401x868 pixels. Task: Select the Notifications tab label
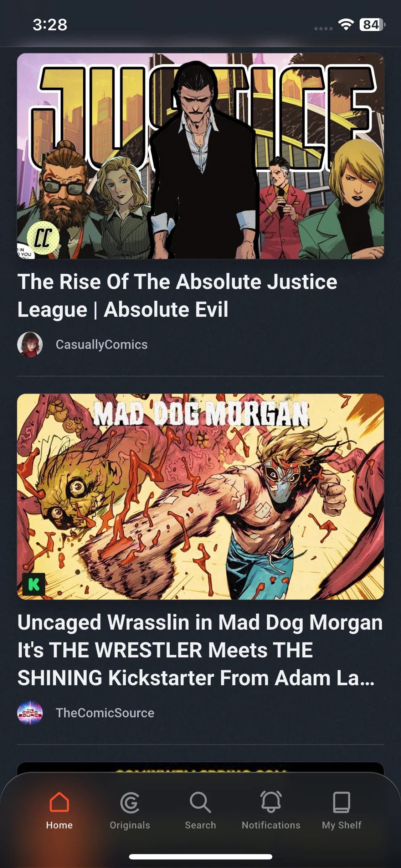click(271, 825)
